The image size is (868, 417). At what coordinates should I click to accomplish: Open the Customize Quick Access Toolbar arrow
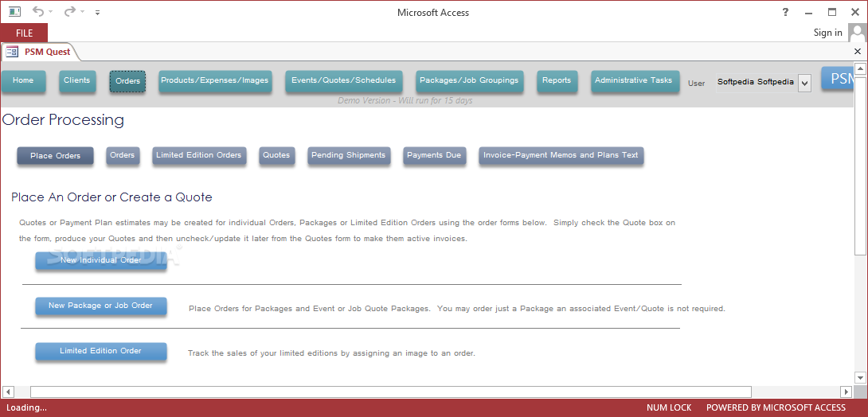(x=98, y=12)
